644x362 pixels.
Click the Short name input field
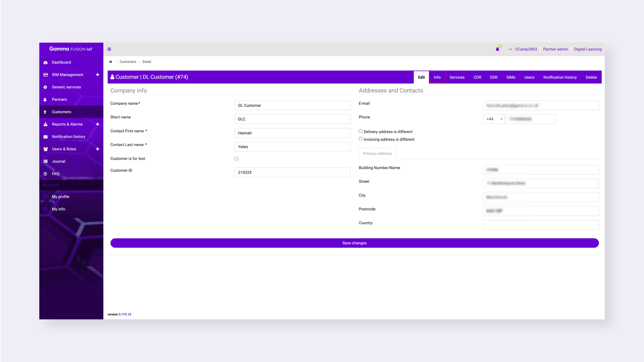[292, 119]
